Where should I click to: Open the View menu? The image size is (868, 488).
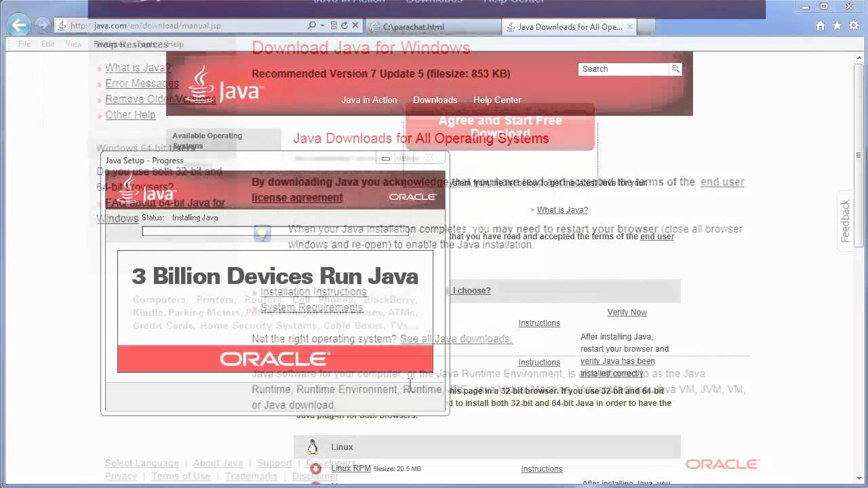coord(74,44)
